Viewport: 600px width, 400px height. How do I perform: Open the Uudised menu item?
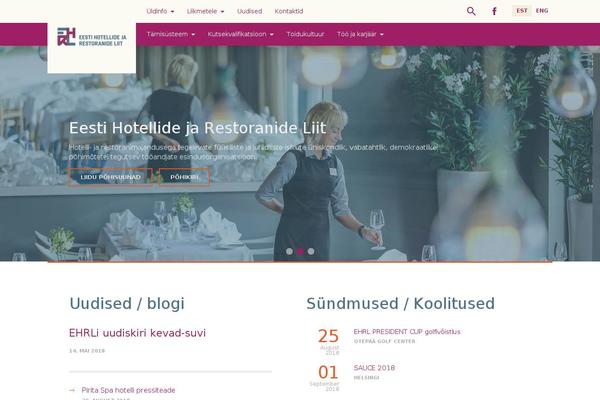pyautogui.click(x=249, y=11)
